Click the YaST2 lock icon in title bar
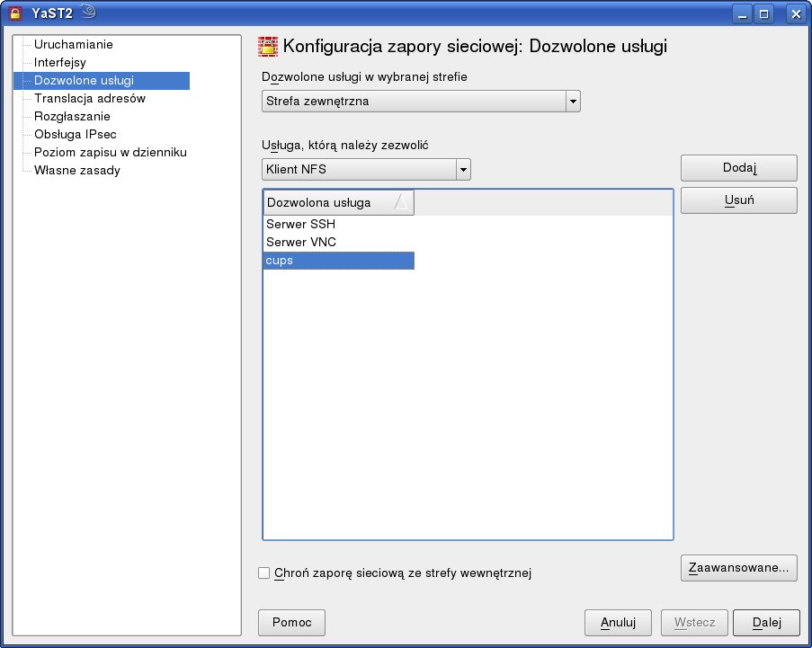Image resolution: width=812 pixels, height=648 pixels. [14, 13]
